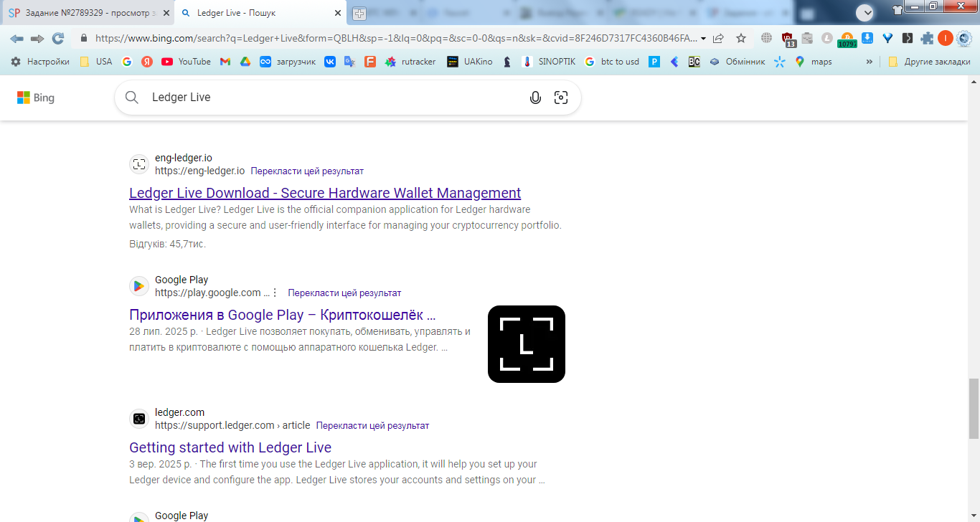The image size is (980, 522).
Task: Open the Extensions puzzle piece menu
Action: click(x=927, y=39)
